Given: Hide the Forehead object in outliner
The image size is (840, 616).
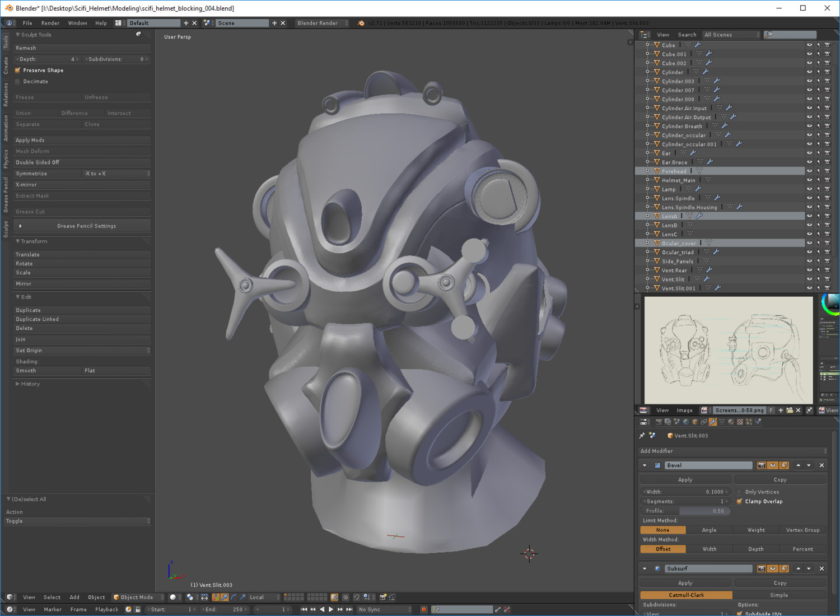Looking at the screenshot, I should pos(809,171).
